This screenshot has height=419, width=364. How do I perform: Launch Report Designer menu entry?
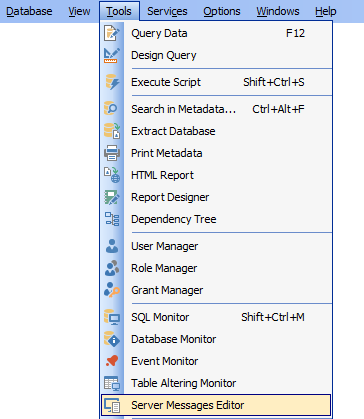(216, 197)
